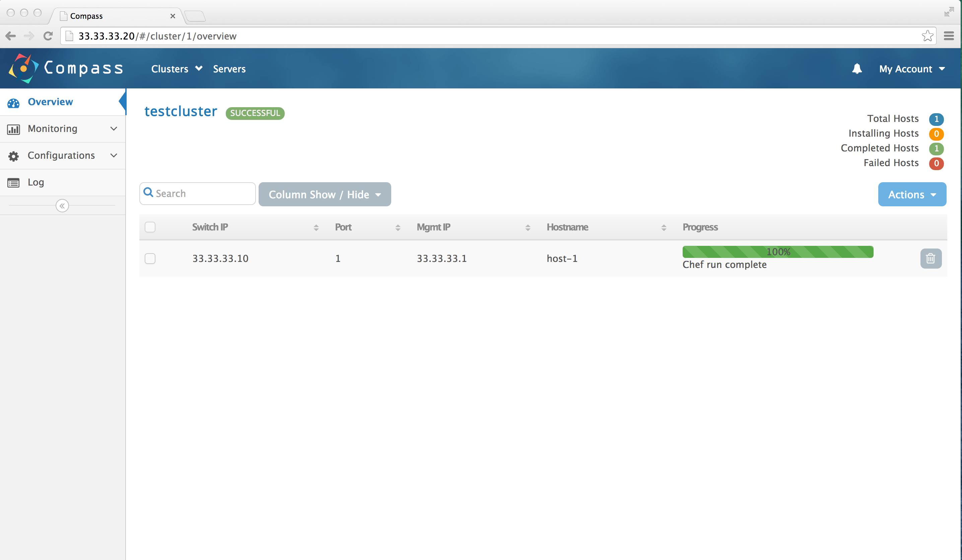Bookmark the page with star icon
Screen dimensions: 962x560
(x=927, y=36)
